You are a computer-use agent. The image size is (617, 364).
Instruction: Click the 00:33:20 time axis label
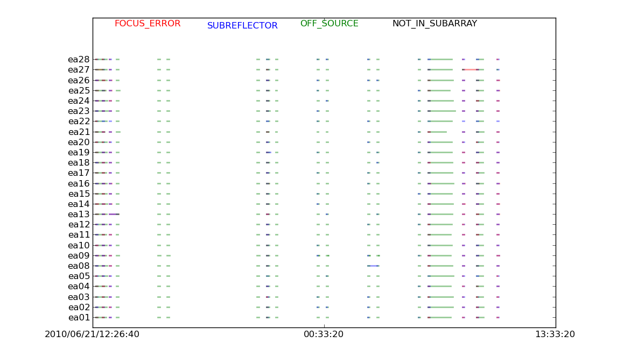324,334
